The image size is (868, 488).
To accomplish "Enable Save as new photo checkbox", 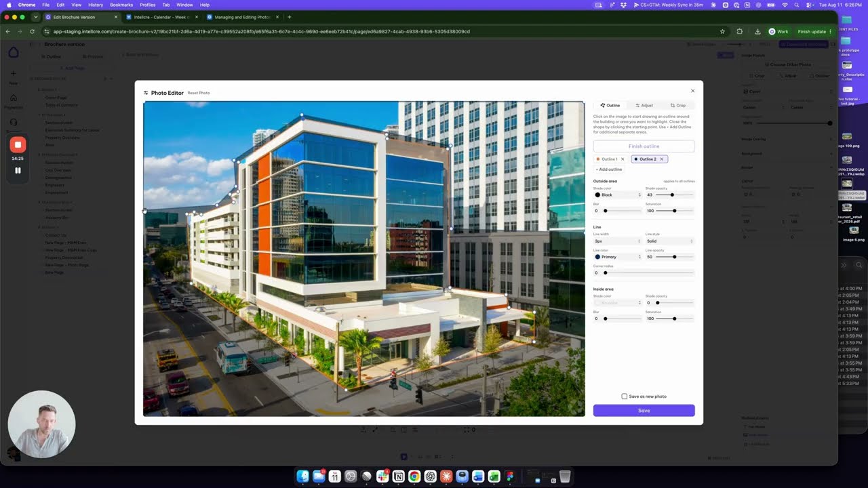I will coord(625,396).
